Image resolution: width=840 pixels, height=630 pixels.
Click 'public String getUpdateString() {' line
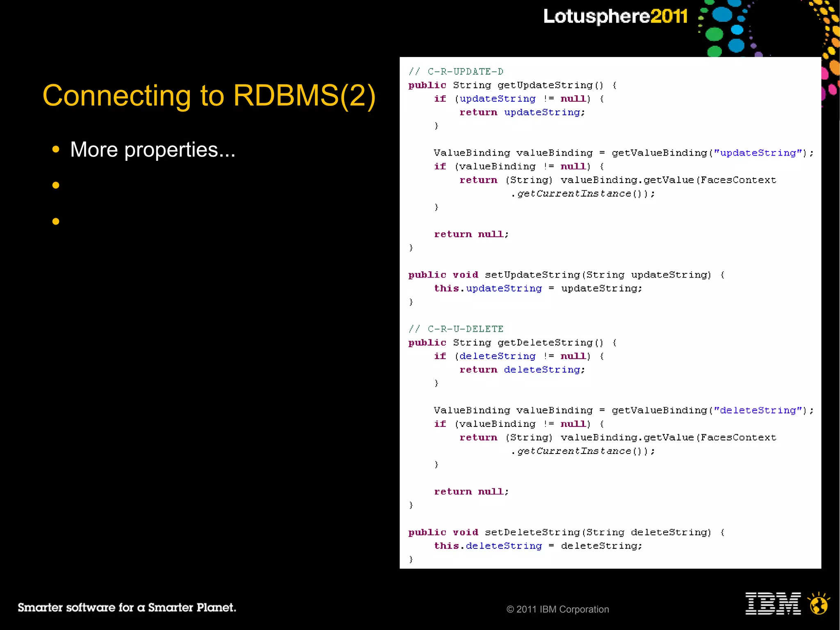pos(512,85)
